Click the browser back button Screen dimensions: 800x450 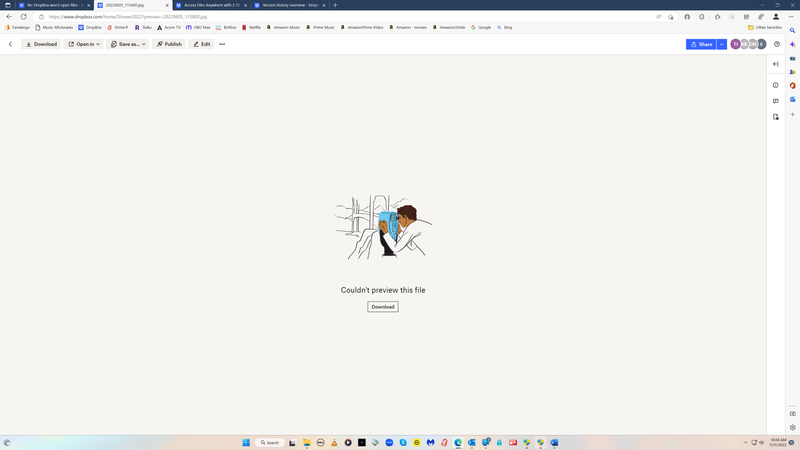pyautogui.click(x=9, y=17)
